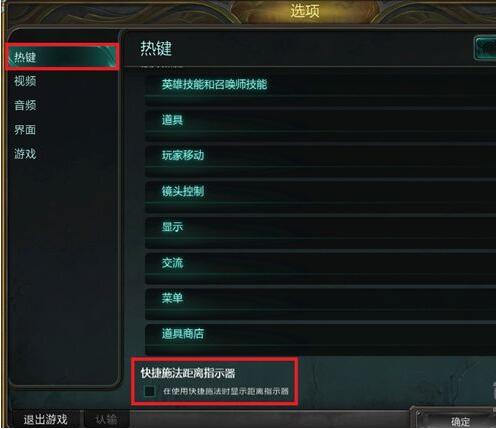Go to the 界面 settings tab
Viewport: 496px width, 429px height.
pos(25,130)
